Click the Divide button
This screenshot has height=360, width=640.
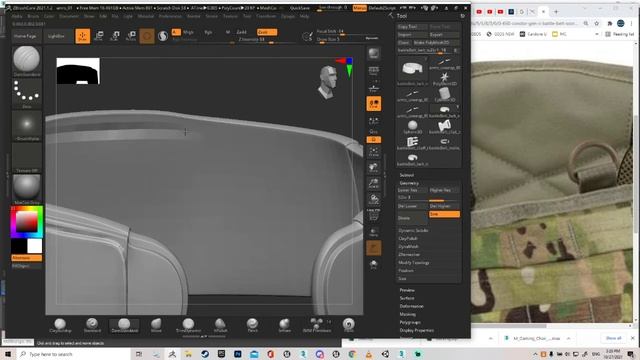[412, 218]
